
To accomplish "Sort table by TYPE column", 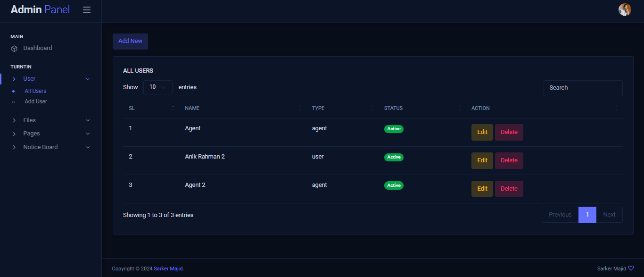I will pyautogui.click(x=342, y=108).
